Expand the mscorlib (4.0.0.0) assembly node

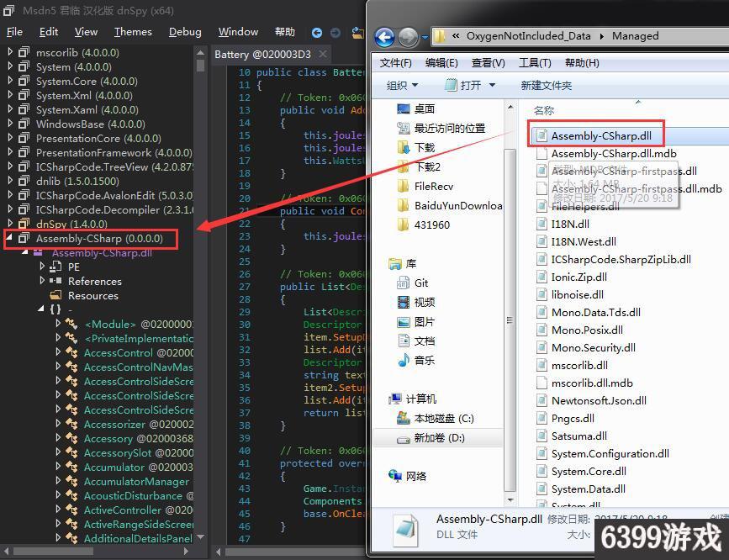10,53
